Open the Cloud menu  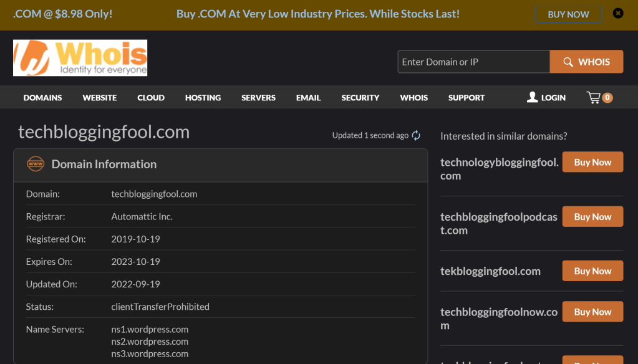point(151,98)
